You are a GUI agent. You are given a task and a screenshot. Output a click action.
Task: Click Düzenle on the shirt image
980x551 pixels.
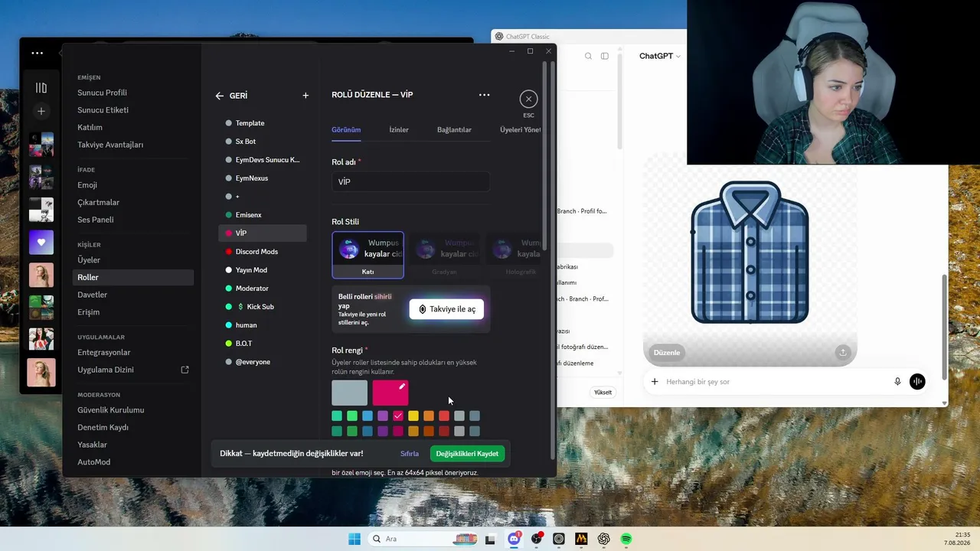pos(666,353)
